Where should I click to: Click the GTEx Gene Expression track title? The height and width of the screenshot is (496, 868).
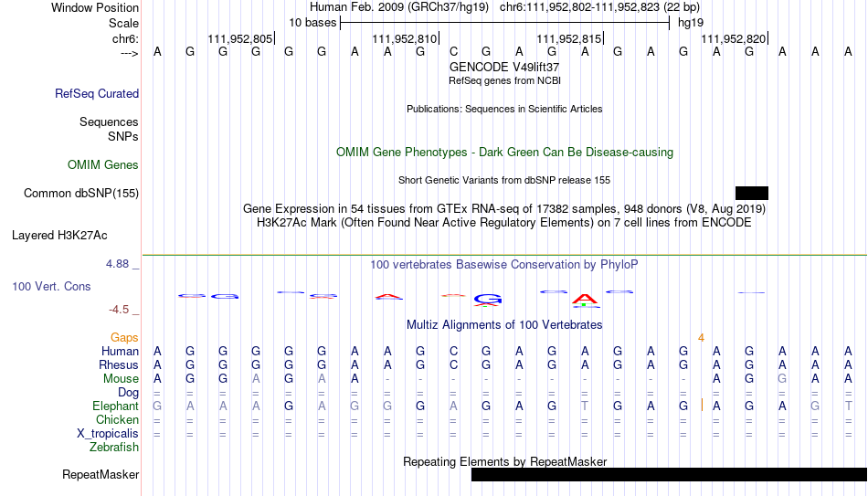pos(504,208)
